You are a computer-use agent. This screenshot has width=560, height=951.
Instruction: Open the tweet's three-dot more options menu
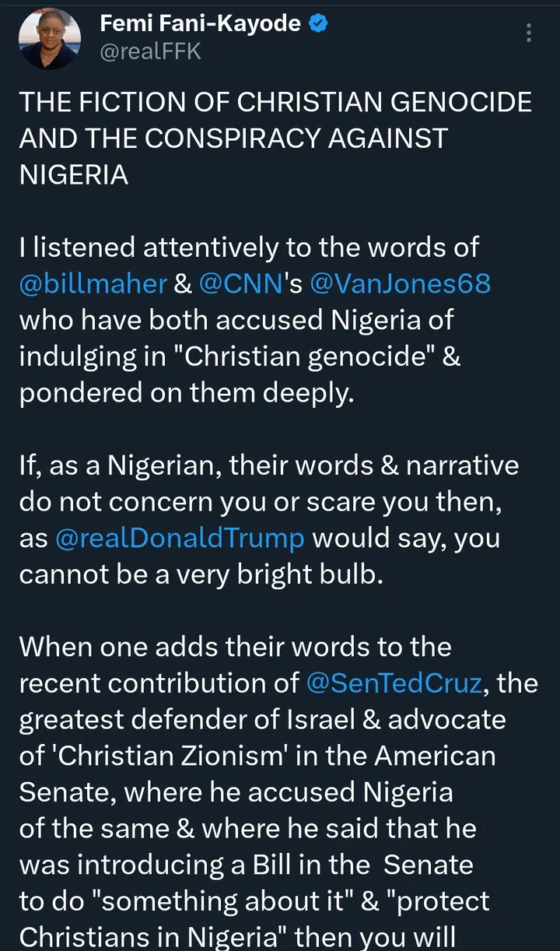coord(529,33)
